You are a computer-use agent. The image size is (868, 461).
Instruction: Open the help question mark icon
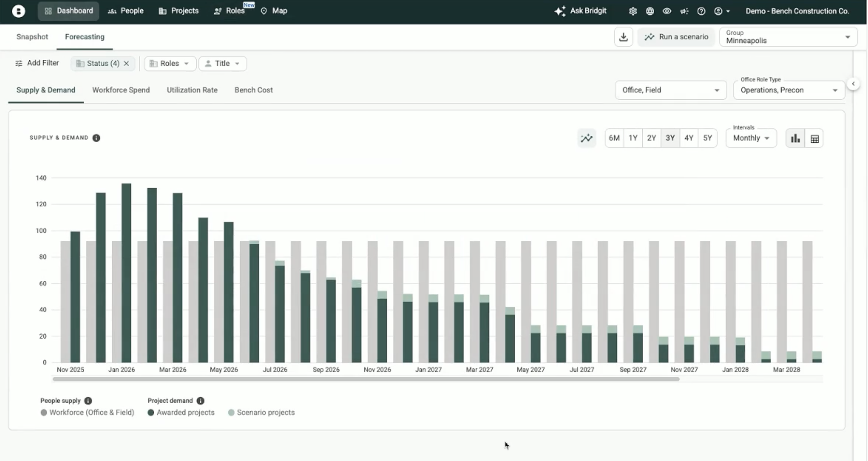[x=701, y=11]
